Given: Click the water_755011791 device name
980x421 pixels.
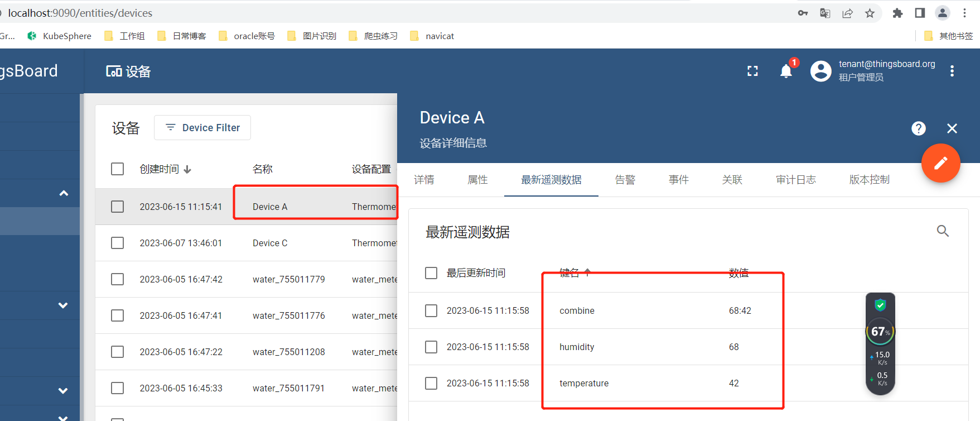Looking at the screenshot, I should (x=288, y=388).
